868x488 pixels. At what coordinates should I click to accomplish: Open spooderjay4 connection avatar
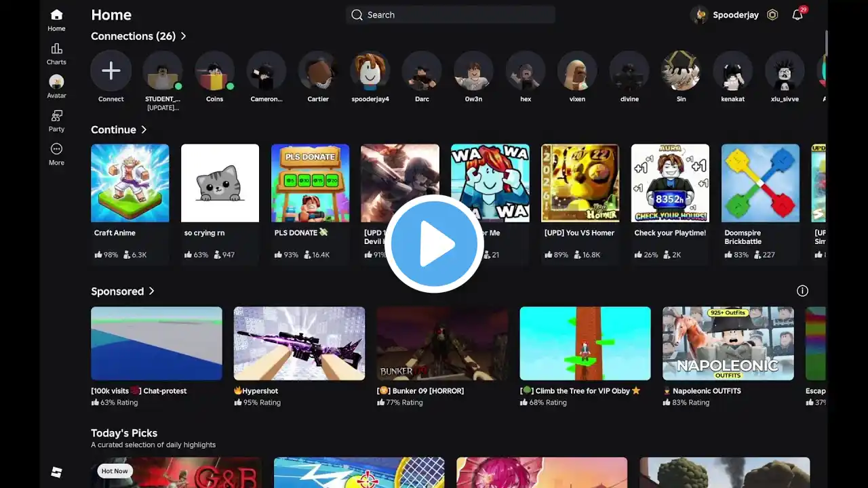tap(370, 70)
